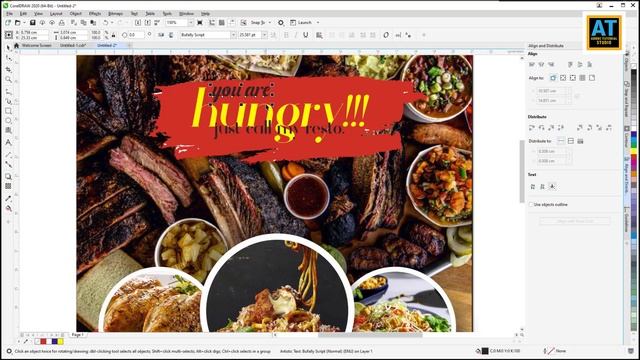Click the New document icon
Screen dimensions: 640x360
pos(8,23)
